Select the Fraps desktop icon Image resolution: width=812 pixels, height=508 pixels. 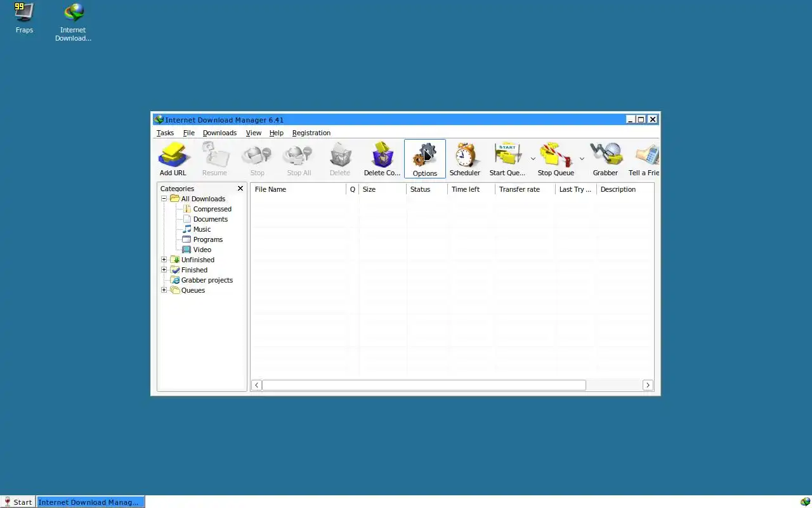24,18
